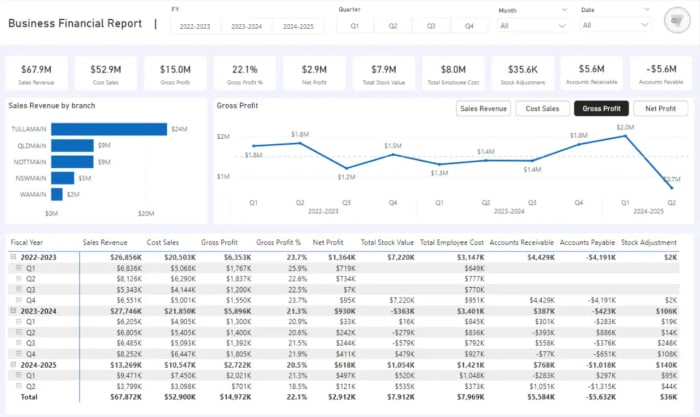Select fiscal year 2024-2025 slicer button
This screenshot has width=700, height=417.
(298, 26)
